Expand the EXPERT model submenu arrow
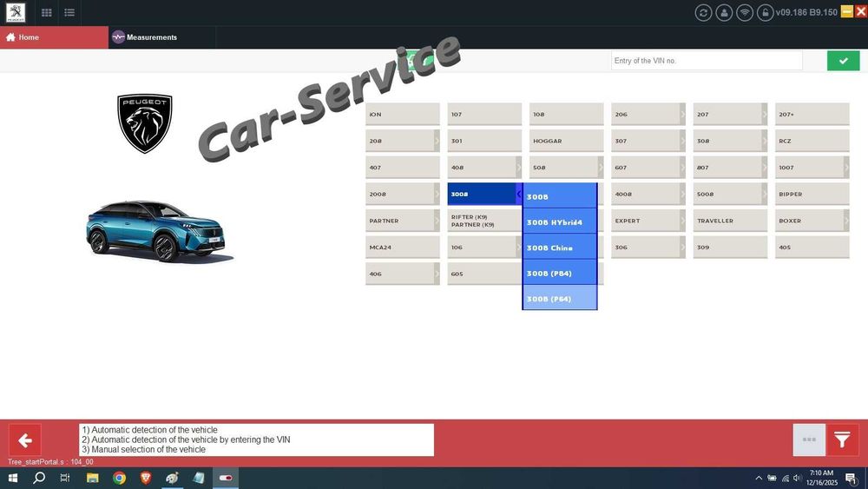Screen dimensions: 868x489 [x=682, y=221]
